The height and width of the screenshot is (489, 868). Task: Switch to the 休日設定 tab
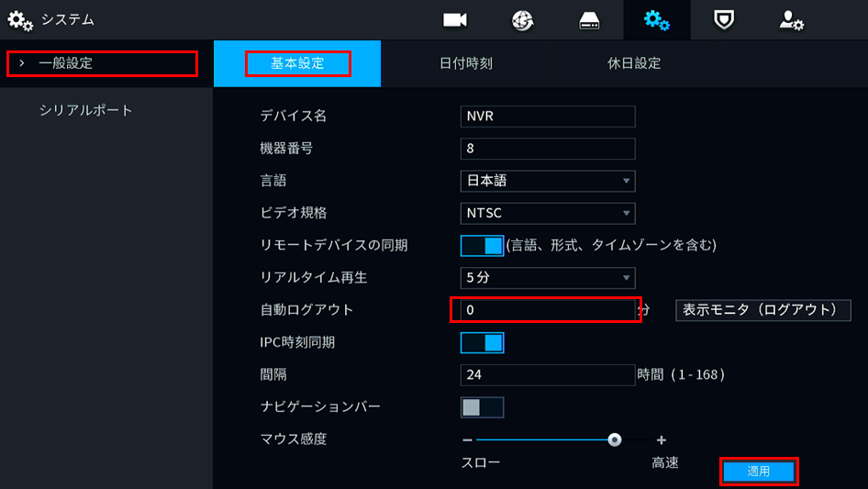tap(634, 64)
